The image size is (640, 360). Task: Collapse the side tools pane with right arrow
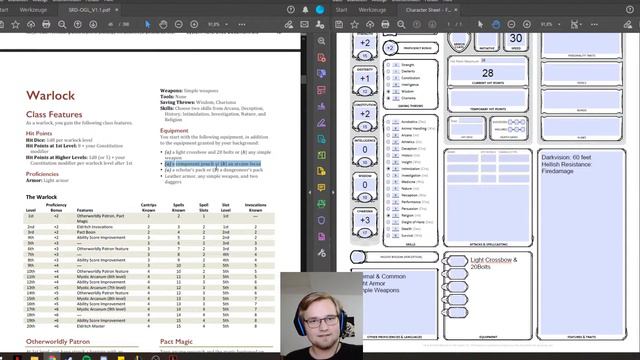(333, 192)
